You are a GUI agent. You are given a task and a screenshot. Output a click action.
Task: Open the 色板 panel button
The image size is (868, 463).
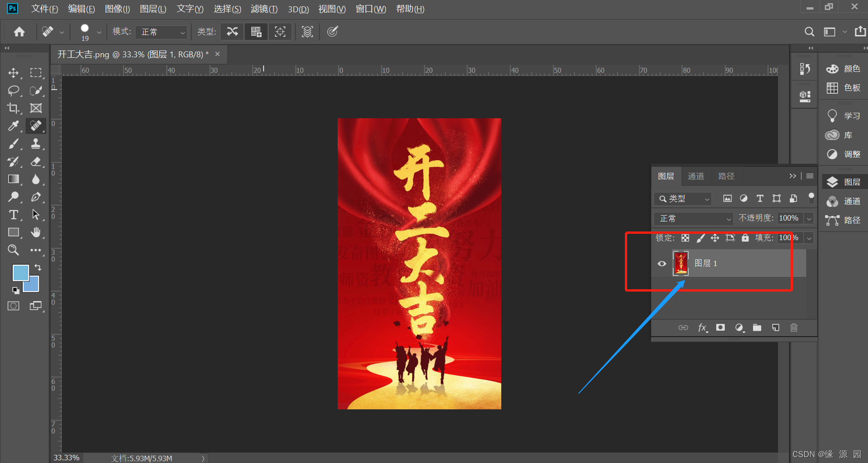click(x=843, y=88)
